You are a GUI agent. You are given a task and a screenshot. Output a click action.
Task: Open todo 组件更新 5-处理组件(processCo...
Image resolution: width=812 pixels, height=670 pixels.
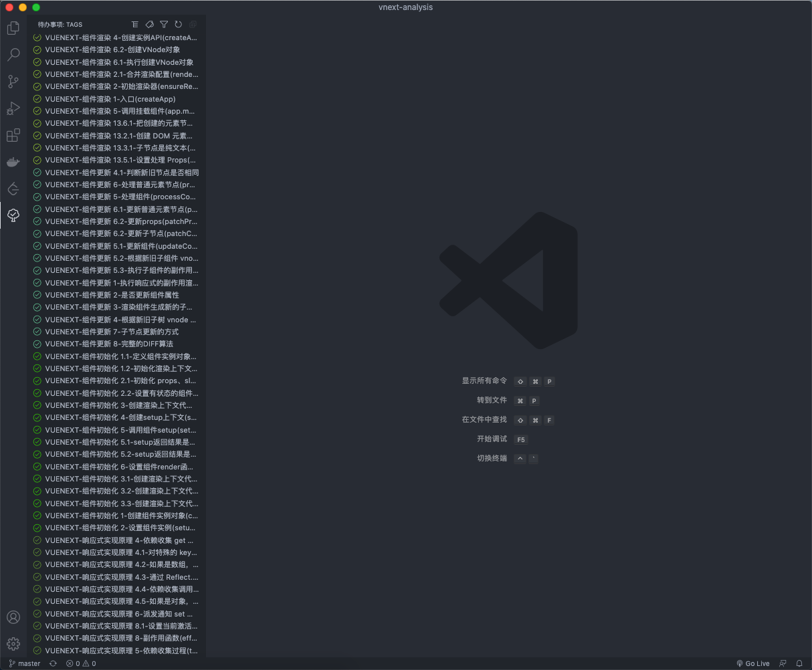coord(116,197)
